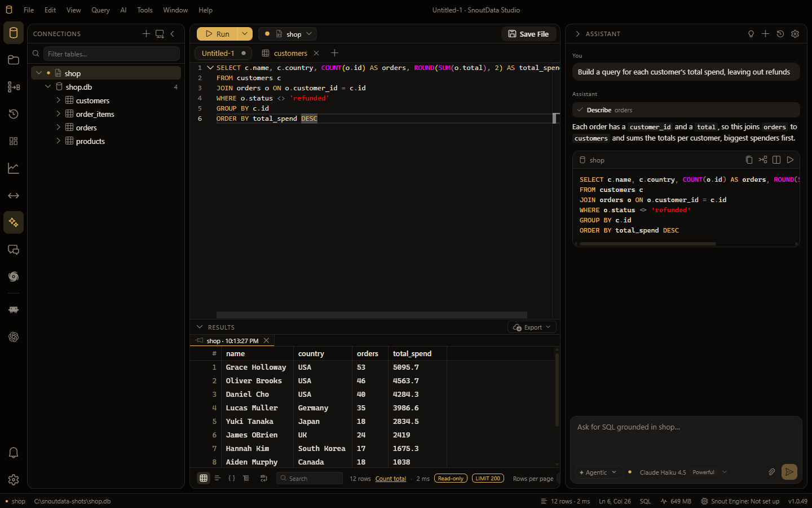Run the current query
This screenshot has height=508, width=812.
tap(217, 34)
